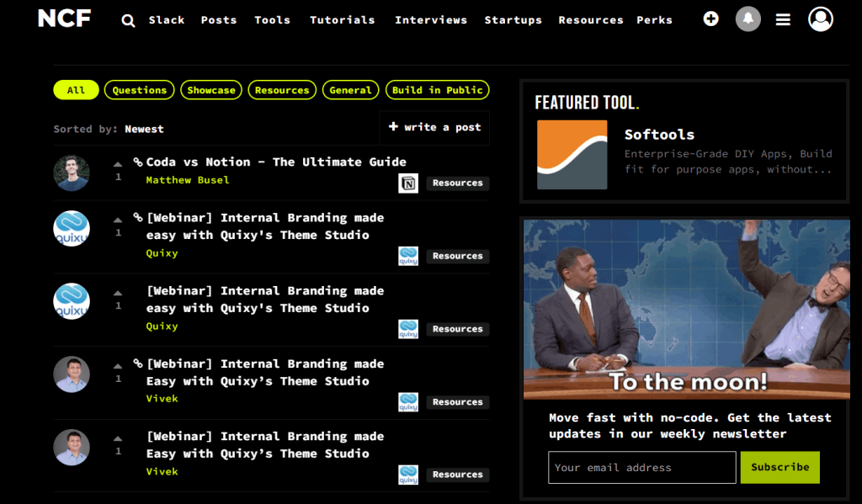Click the Your email address field
Viewport: 862px width, 504px height.
[641, 467]
